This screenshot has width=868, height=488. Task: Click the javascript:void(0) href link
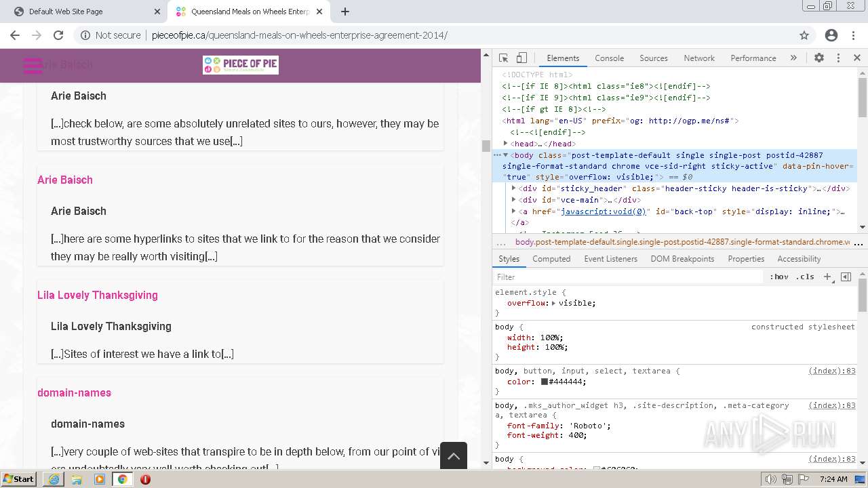click(603, 211)
